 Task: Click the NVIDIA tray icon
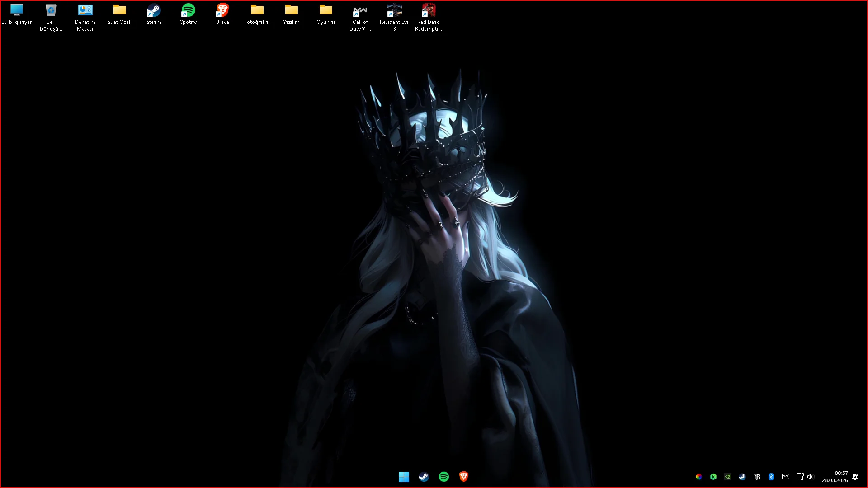[727, 477]
